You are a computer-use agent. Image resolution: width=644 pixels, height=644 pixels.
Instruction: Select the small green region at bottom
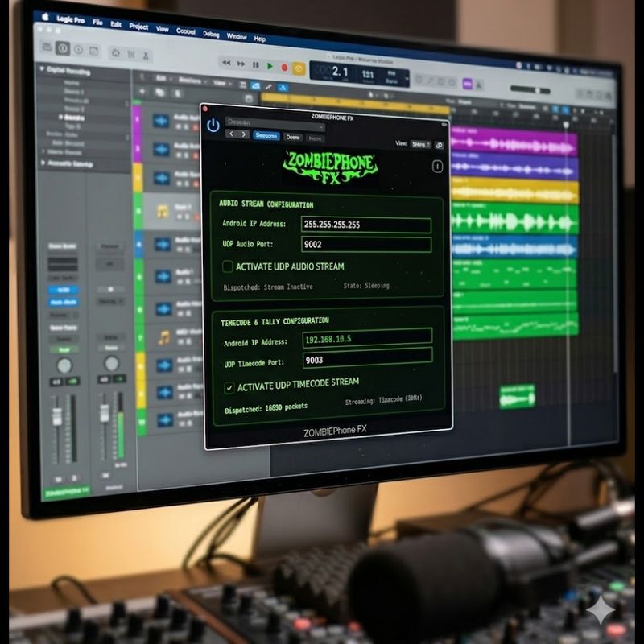click(517, 396)
